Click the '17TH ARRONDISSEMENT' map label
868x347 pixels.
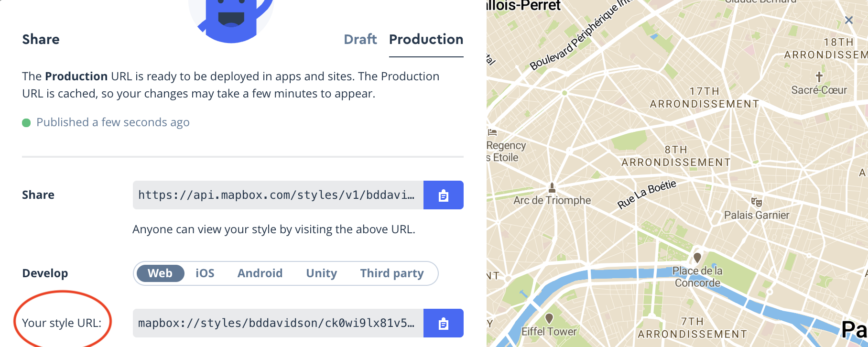tap(705, 98)
